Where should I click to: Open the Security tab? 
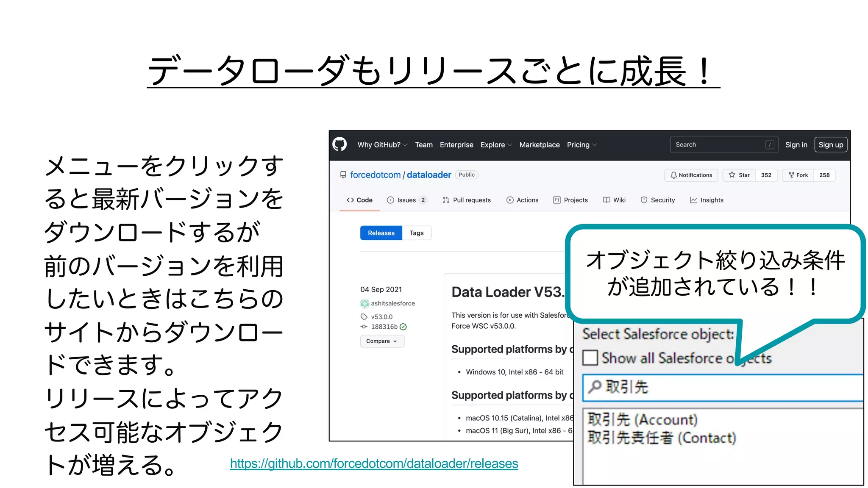click(x=658, y=200)
